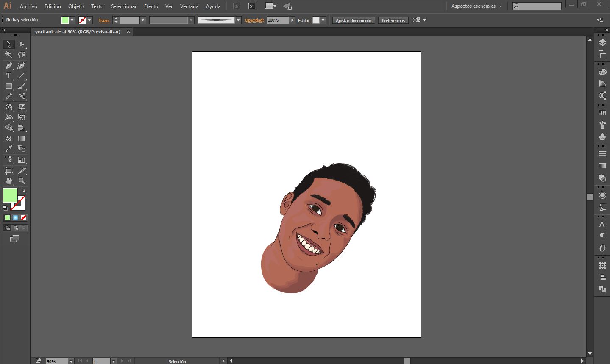Click the Preferencias button
Image resolution: width=610 pixels, height=364 pixels.
(x=393, y=20)
